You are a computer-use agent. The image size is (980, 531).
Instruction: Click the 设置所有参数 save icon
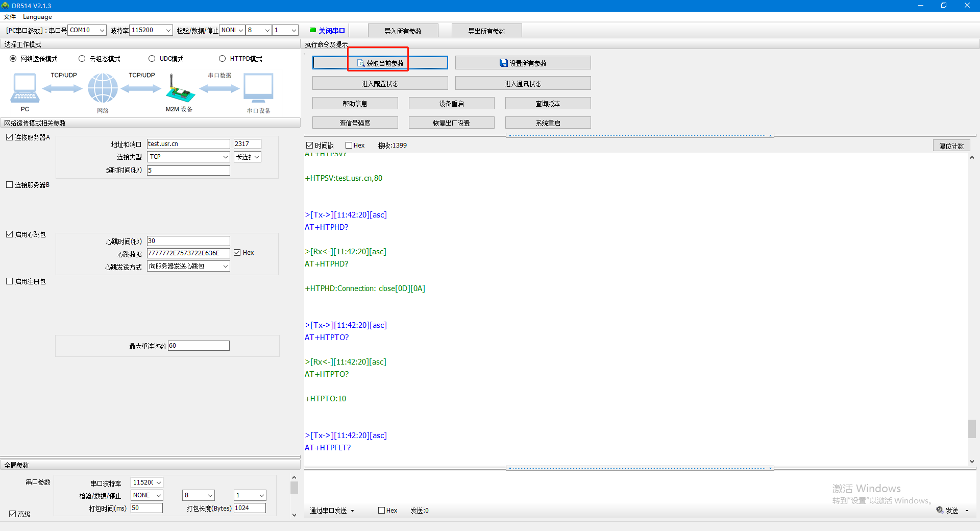(503, 63)
